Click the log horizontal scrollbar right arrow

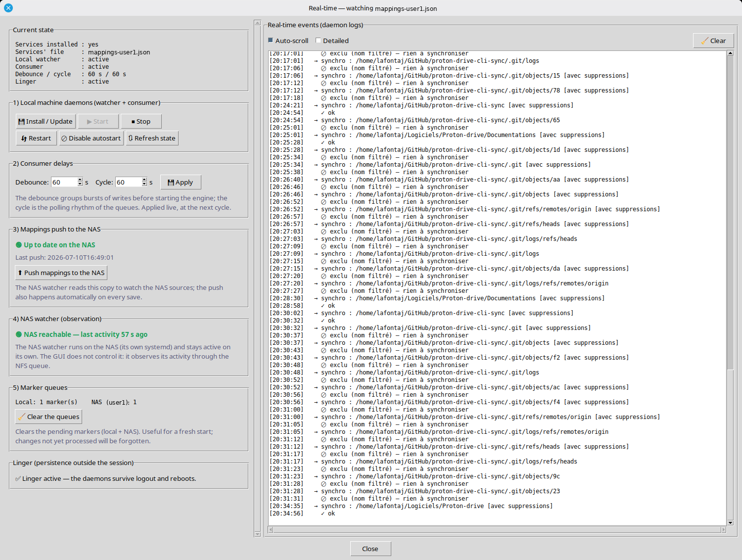point(723,529)
